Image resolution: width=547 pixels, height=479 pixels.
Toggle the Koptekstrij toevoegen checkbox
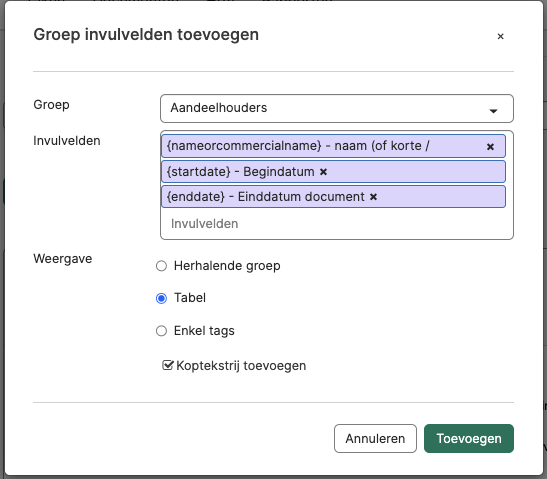click(167, 365)
